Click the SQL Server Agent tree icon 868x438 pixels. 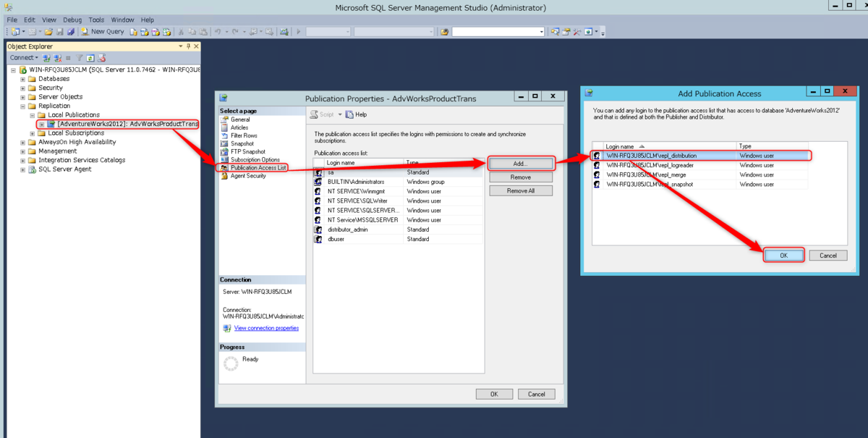pyautogui.click(x=33, y=169)
